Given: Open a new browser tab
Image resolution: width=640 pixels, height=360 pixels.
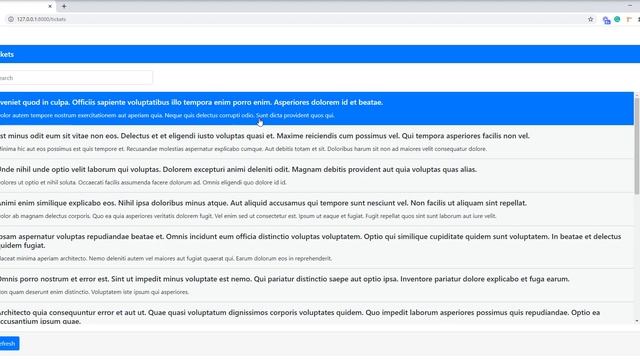Looking at the screenshot, I should (x=64, y=6).
